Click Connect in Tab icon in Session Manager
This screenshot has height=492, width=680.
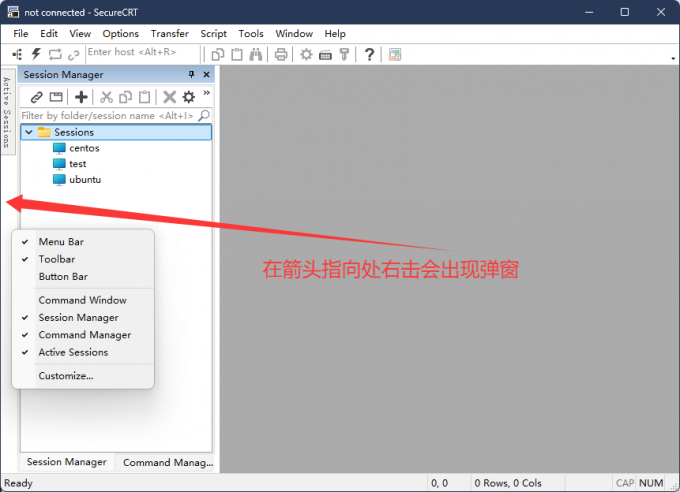pos(56,97)
